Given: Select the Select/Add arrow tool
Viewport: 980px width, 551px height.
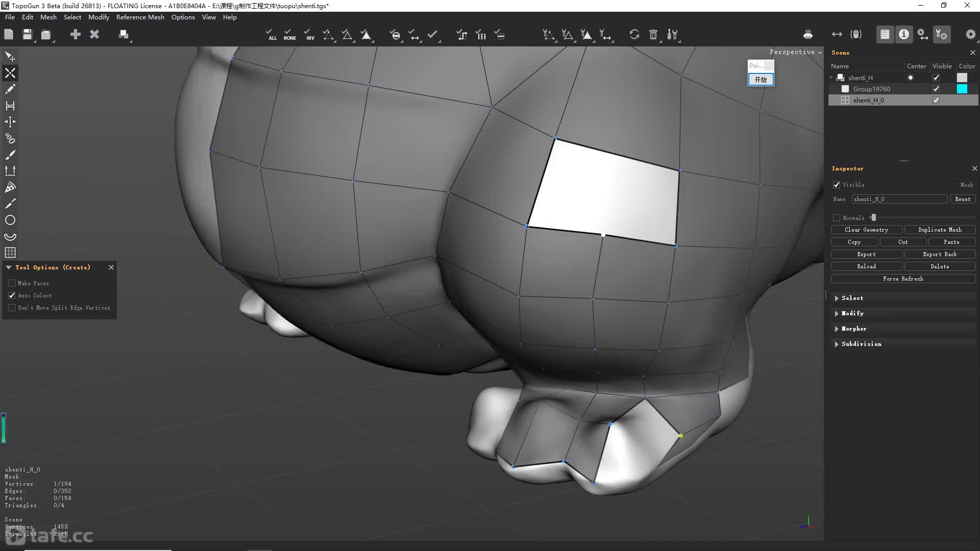Looking at the screenshot, I should (10, 57).
